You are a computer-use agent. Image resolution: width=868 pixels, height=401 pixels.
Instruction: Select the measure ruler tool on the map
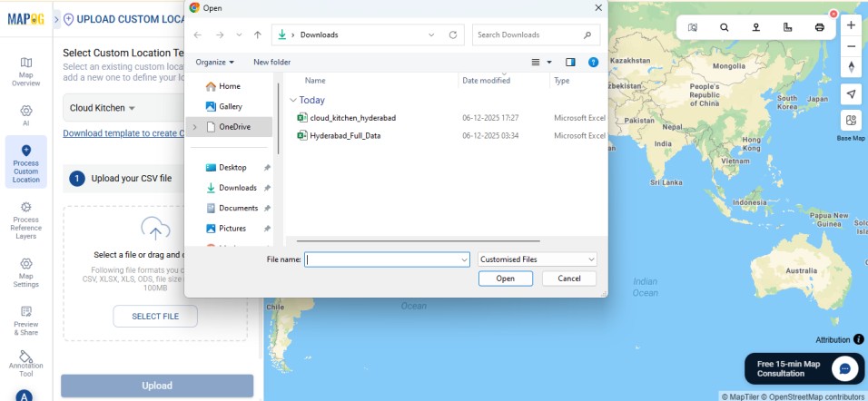point(787,27)
